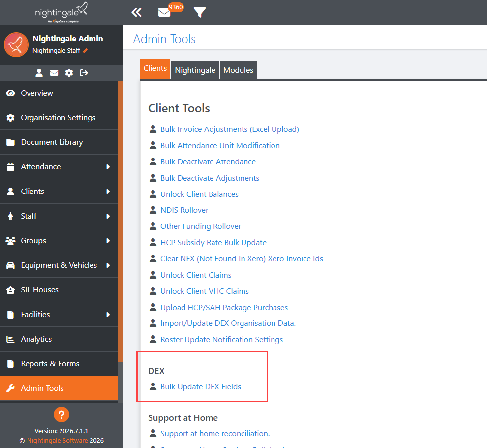
Task: Click Nightingale Software footer link
Action: click(57, 440)
